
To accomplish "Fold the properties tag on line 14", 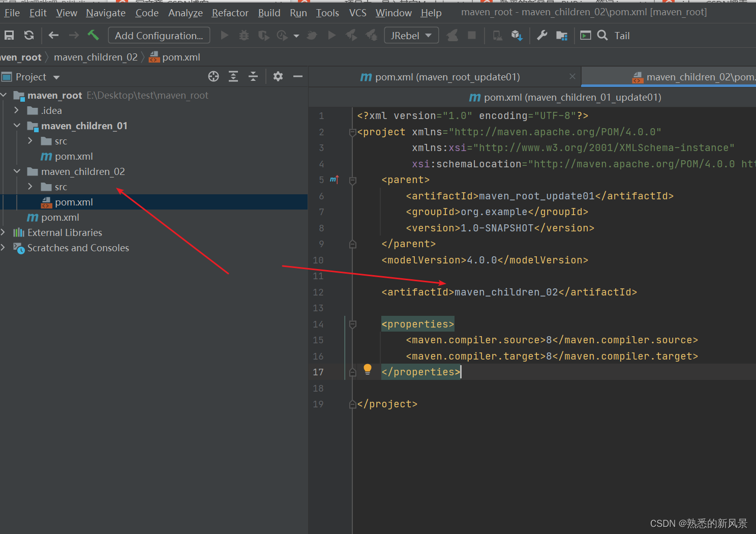I will coord(353,324).
